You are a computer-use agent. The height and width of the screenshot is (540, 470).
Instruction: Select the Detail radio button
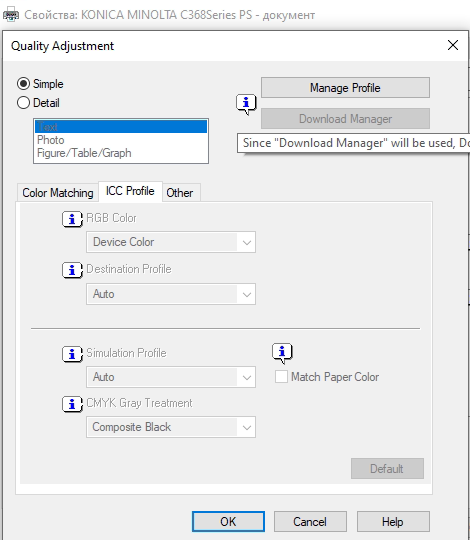pyautogui.click(x=23, y=103)
